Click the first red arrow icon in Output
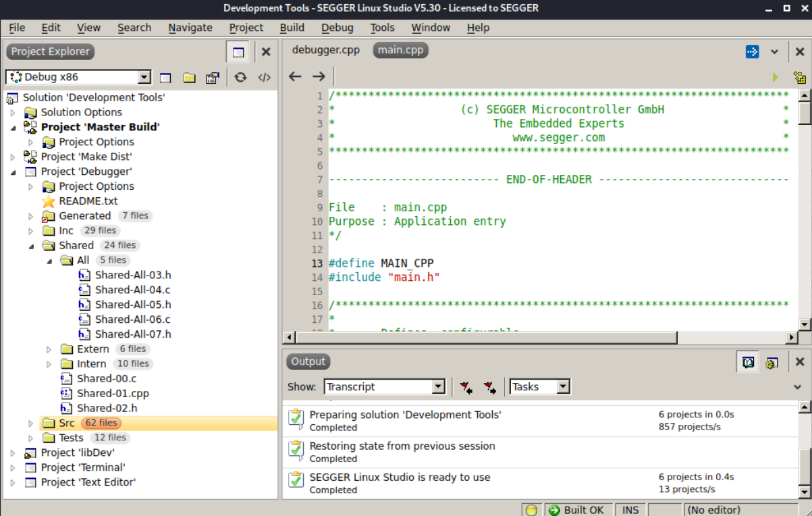812x516 pixels. coord(466,387)
